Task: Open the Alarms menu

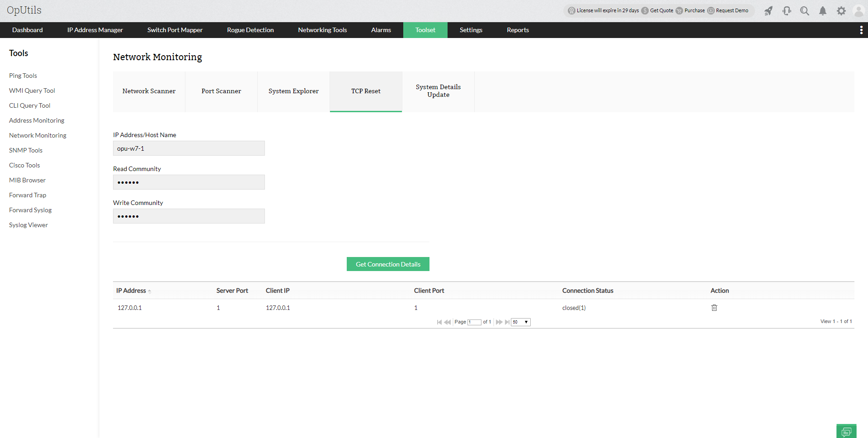Action: (381, 30)
